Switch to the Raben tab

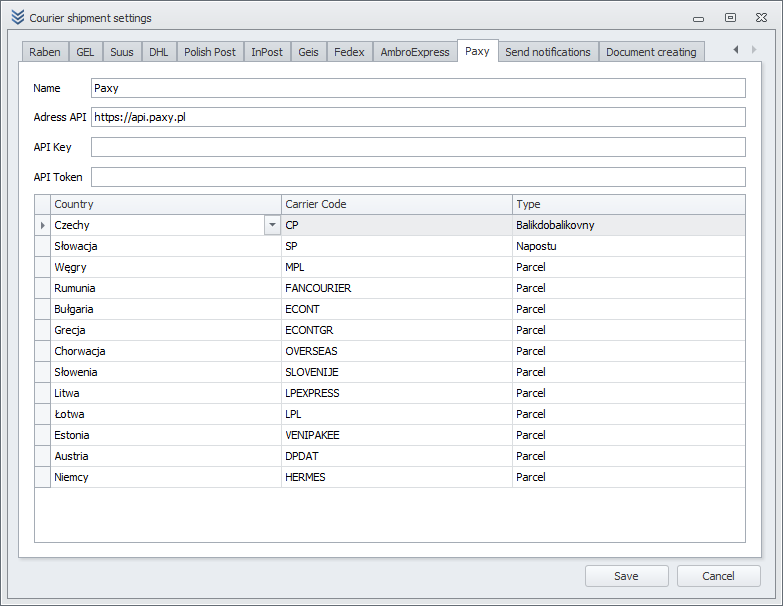click(45, 52)
